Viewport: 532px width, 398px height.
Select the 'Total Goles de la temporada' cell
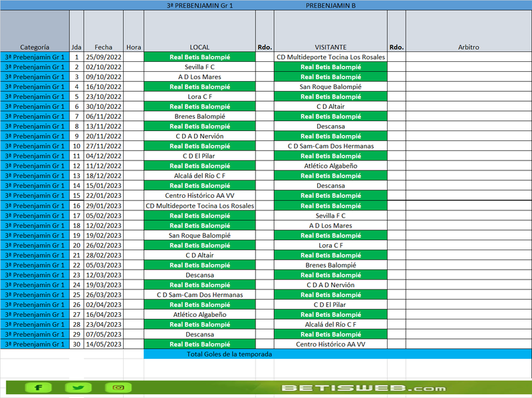229,354
